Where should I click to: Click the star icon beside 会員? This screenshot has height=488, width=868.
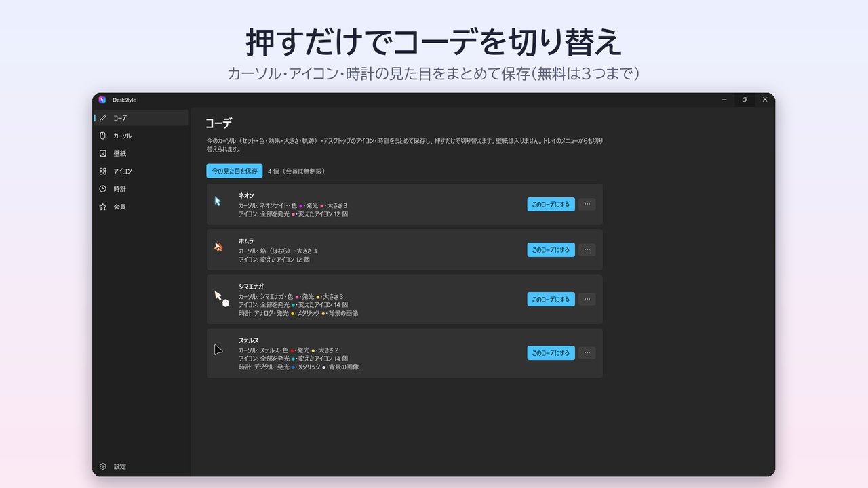[x=103, y=207]
